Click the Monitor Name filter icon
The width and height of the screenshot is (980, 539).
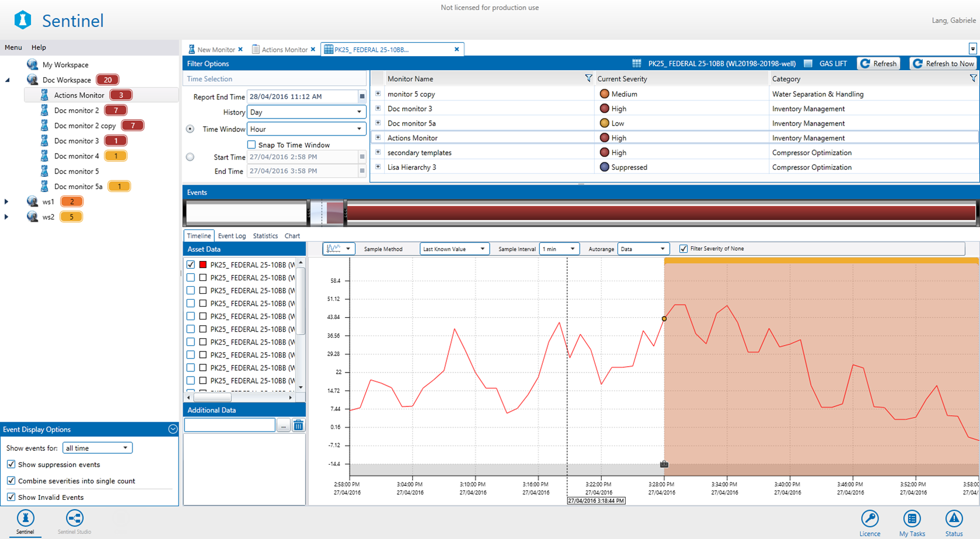(588, 78)
